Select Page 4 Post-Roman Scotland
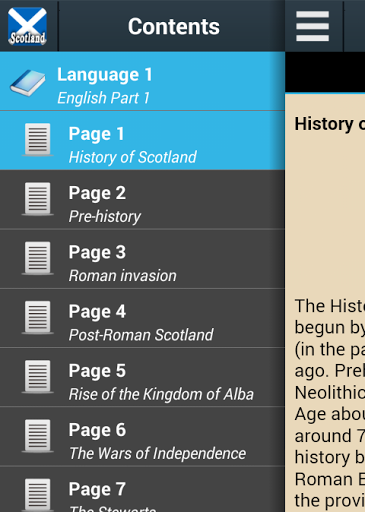 point(142,318)
